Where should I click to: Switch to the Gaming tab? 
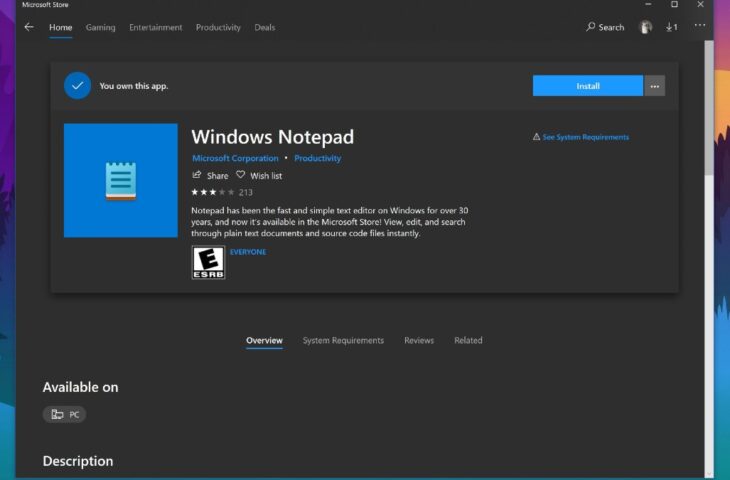(x=101, y=27)
